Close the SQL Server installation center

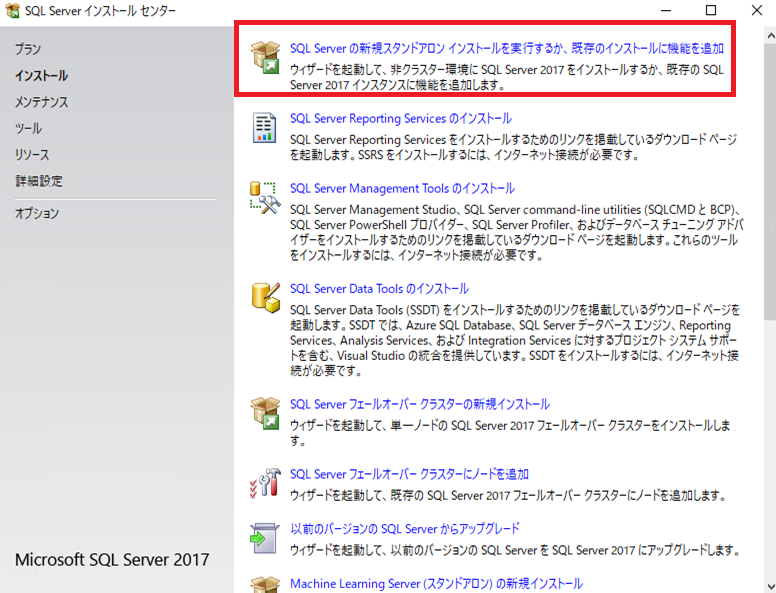point(757,10)
